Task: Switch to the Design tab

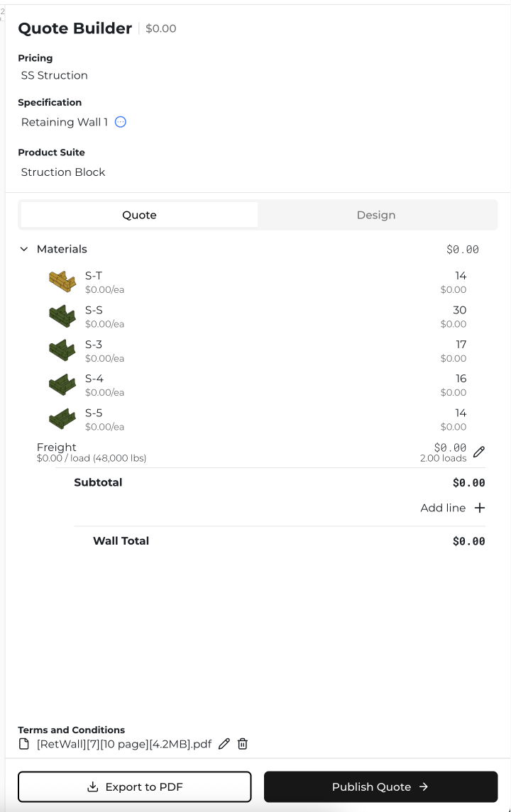Action: [376, 215]
